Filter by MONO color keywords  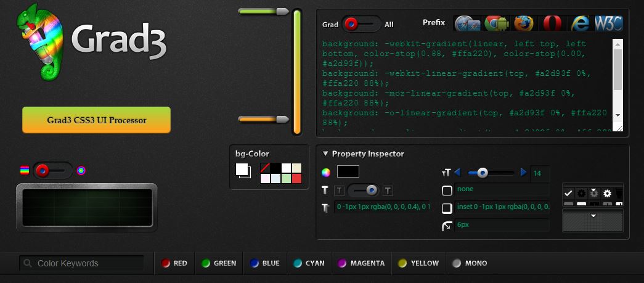[470, 263]
